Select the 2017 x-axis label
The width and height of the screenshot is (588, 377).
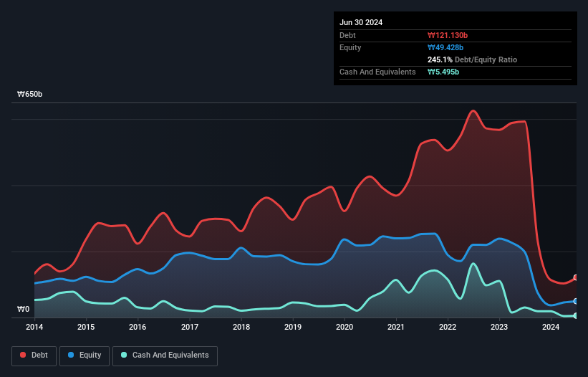190,327
